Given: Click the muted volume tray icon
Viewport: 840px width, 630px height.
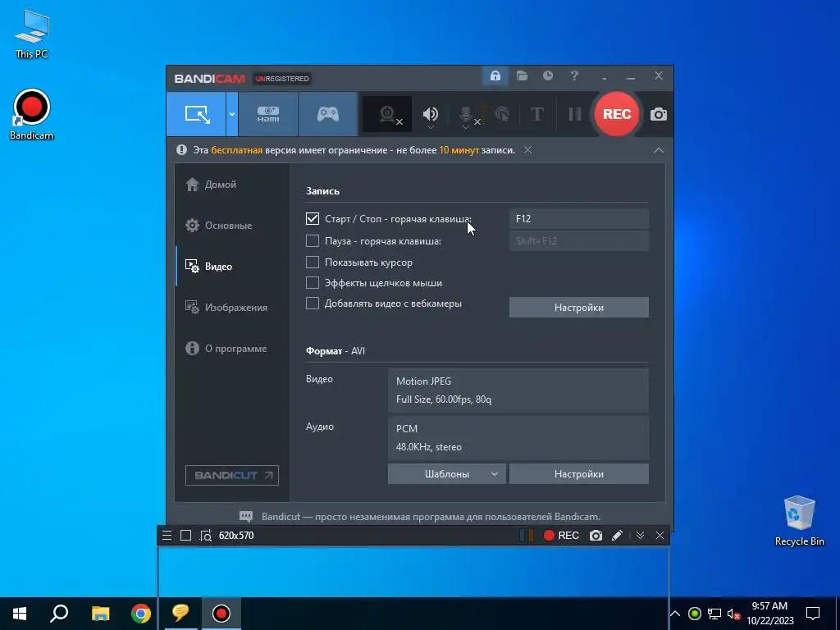Looking at the screenshot, I should [x=733, y=614].
